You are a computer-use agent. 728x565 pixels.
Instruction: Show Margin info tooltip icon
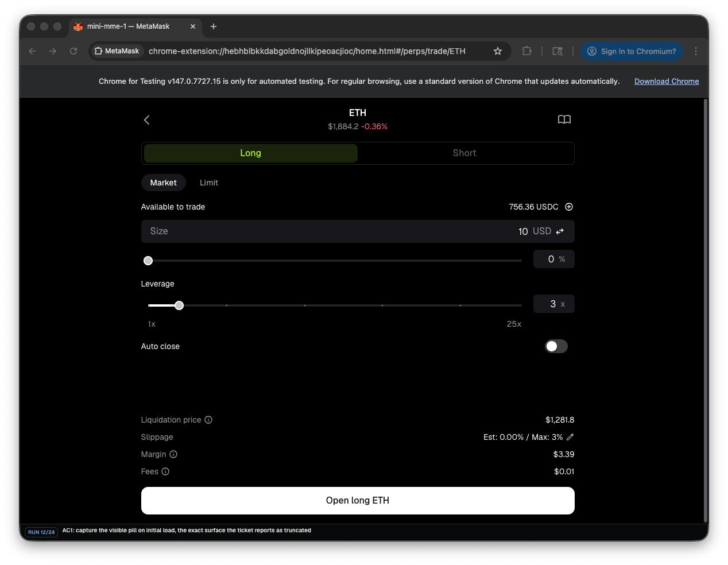(x=173, y=454)
